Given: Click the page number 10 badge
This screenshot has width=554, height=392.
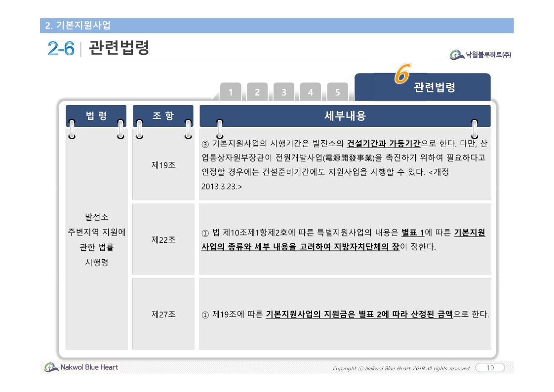Looking at the screenshot, I should 490,368.
